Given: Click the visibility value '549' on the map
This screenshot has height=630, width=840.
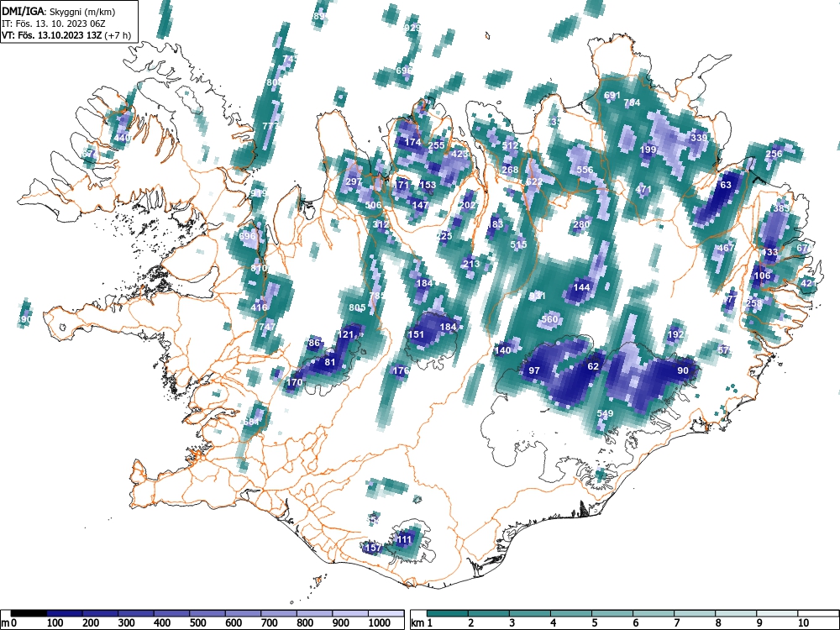Looking at the screenshot, I should tap(605, 413).
